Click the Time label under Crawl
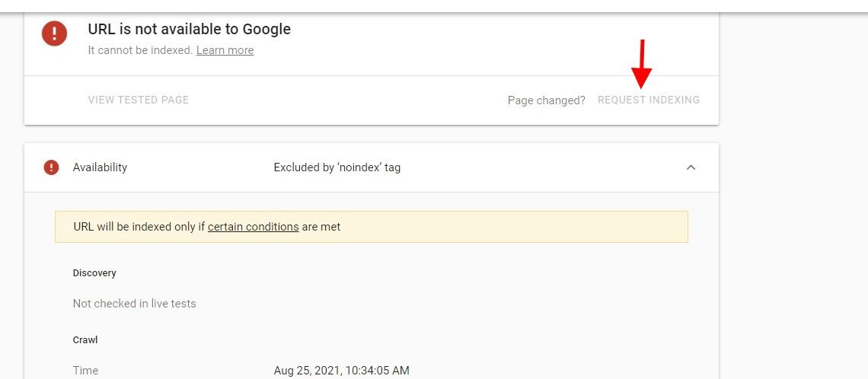The width and height of the screenshot is (868, 379). 85,370
